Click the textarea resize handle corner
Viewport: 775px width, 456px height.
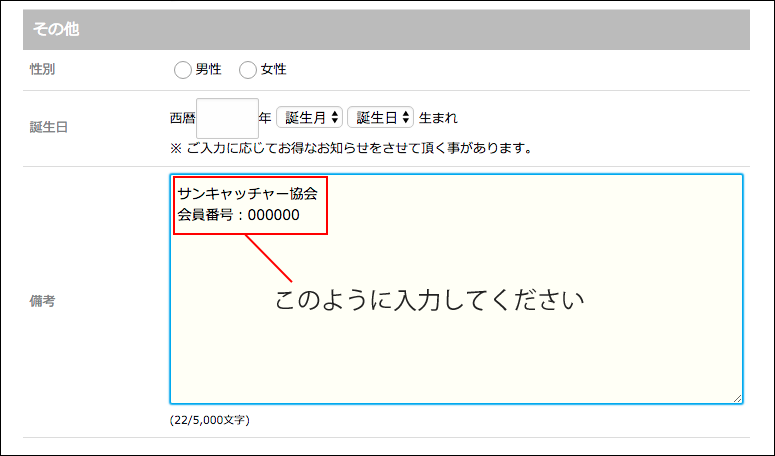pyautogui.click(x=737, y=398)
